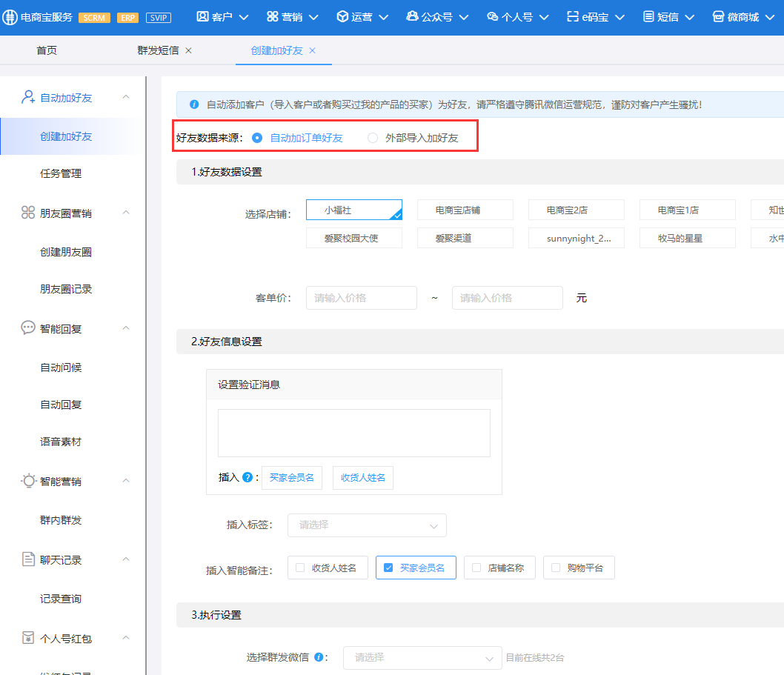The width and height of the screenshot is (784, 675).
Task: Click the 公众号 people icon in top nav
Action: [413, 16]
